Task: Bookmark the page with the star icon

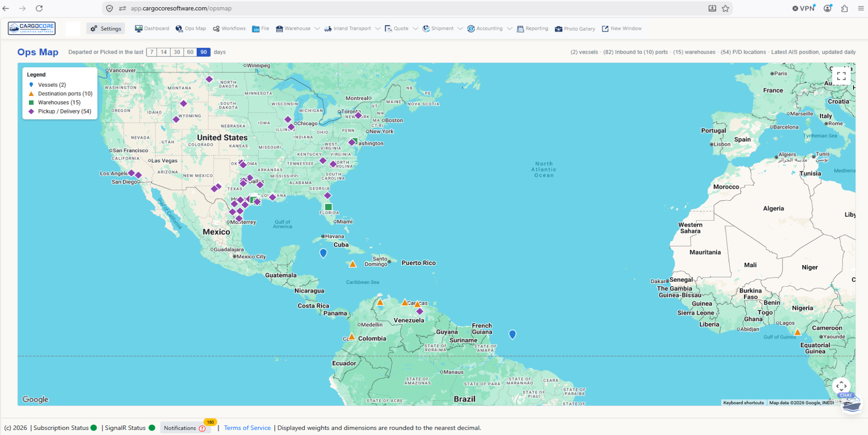Action: 726,9
